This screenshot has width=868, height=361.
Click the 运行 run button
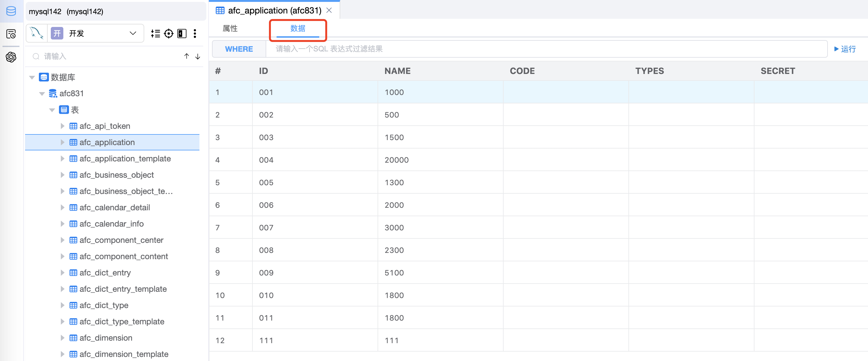coord(845,49)
